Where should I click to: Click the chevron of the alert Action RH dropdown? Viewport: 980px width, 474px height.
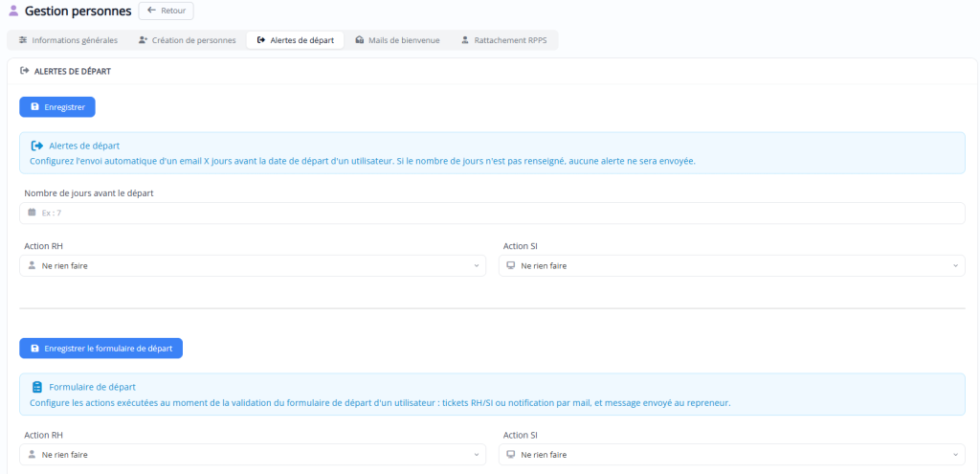477,266
